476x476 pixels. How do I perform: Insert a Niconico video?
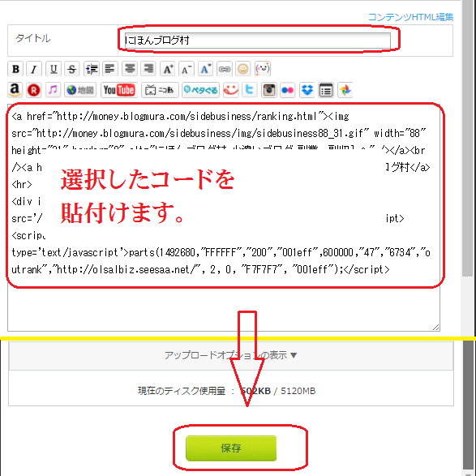(160, 90)
